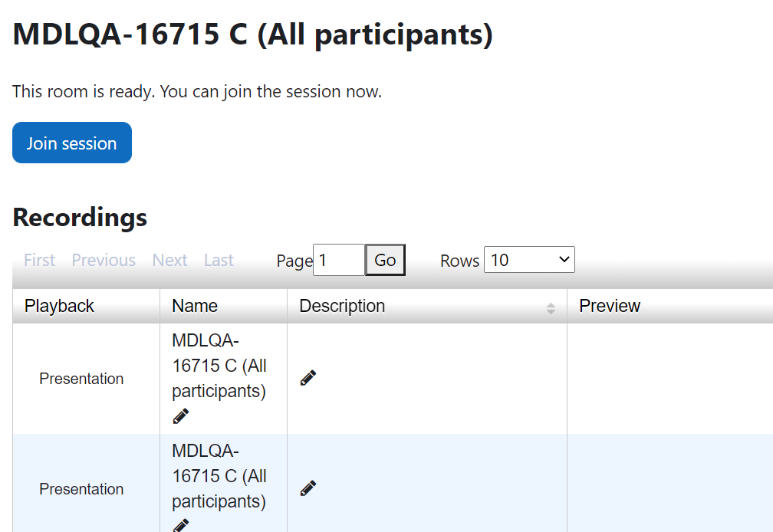Edit description of first recording pencil icon
This screenshot has height=532, width=773.
[x=308, y=378]
